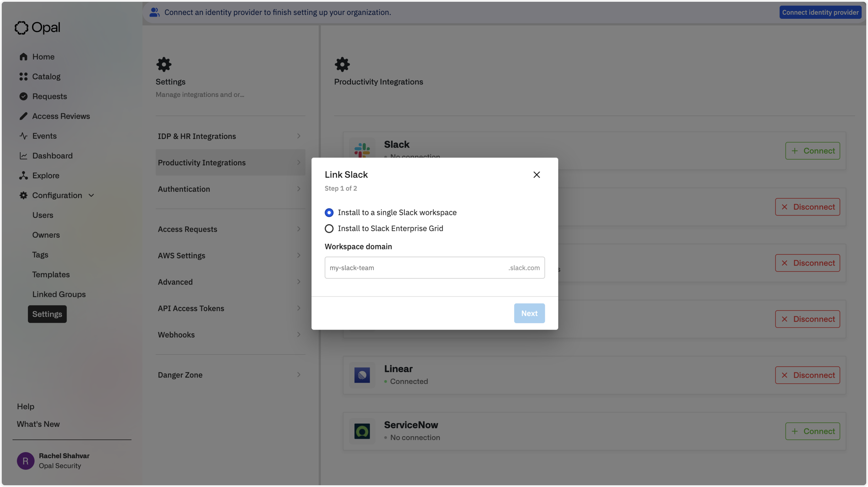
Task: Click Rachel Shahvar's avatar icon
Action: (26, 461)
